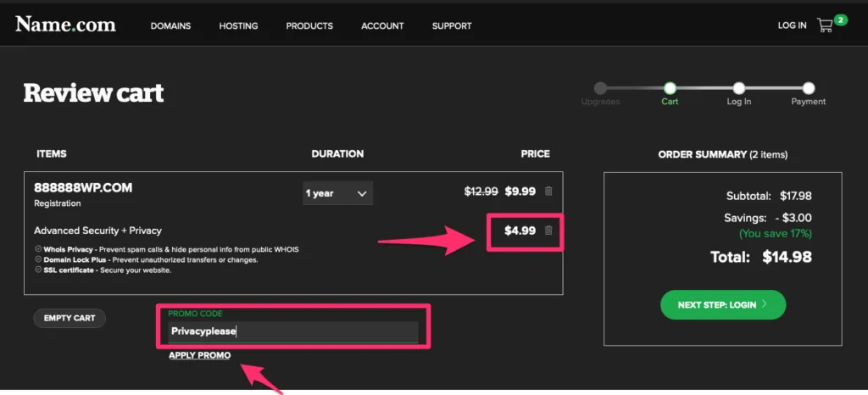The image size is (868, 395).
Task: Delete the 888888WP.COM registration item
Action: tap(548, 192)
